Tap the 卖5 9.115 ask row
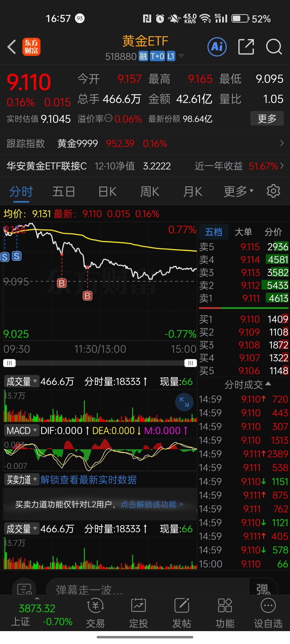 244,247
